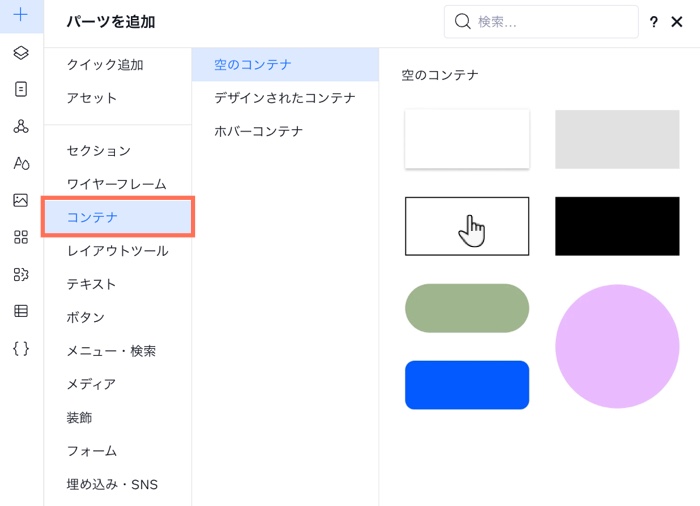The width and height of the screenshot is (700, 506).
Task: Add the green pill-shaped container
Action: (x=467, y=308)
